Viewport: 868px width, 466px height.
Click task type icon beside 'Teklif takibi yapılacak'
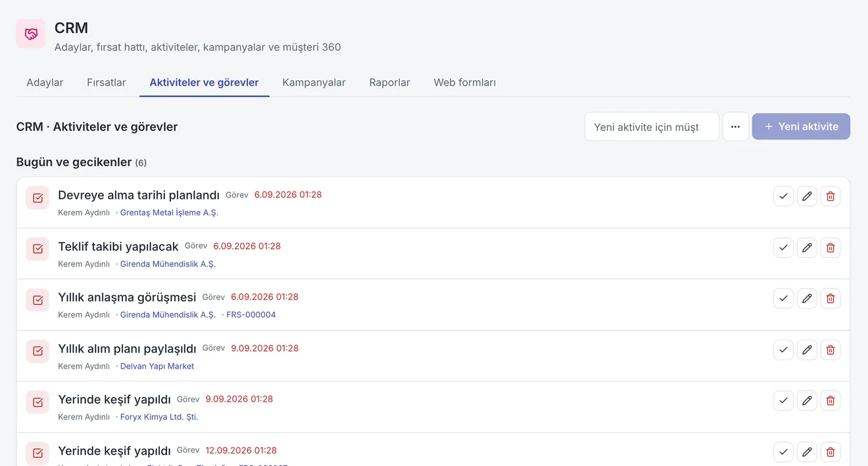(37, 249)
